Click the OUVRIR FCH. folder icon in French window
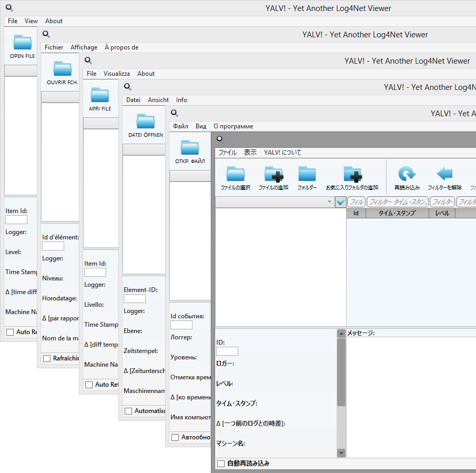 coord(63,68)
